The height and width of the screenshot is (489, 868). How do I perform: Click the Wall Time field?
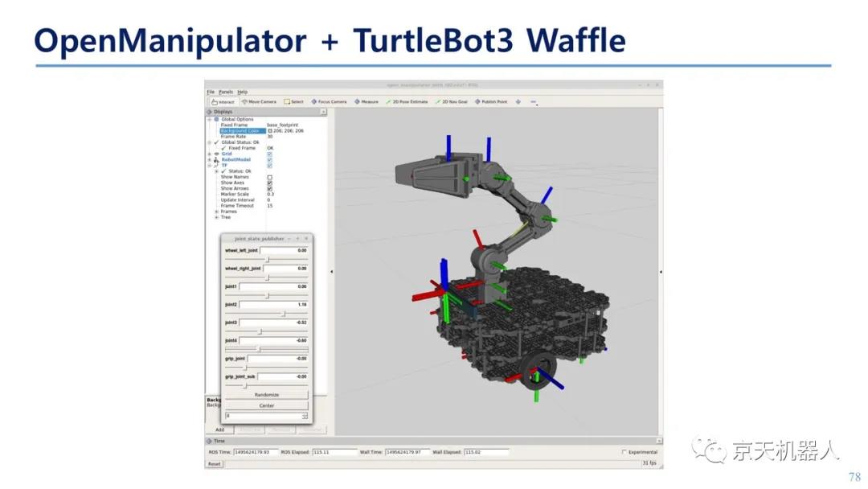pyautogui.click(x=407, y=453)
